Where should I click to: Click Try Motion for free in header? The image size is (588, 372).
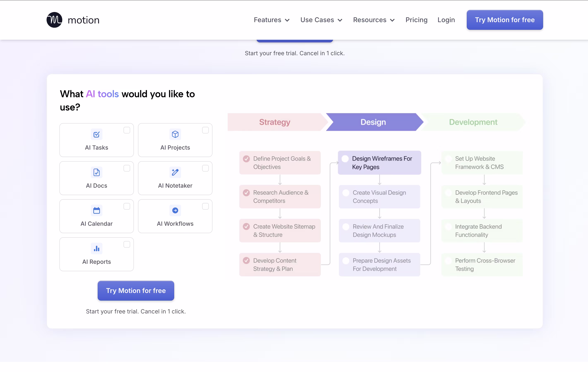coord(504,20)
